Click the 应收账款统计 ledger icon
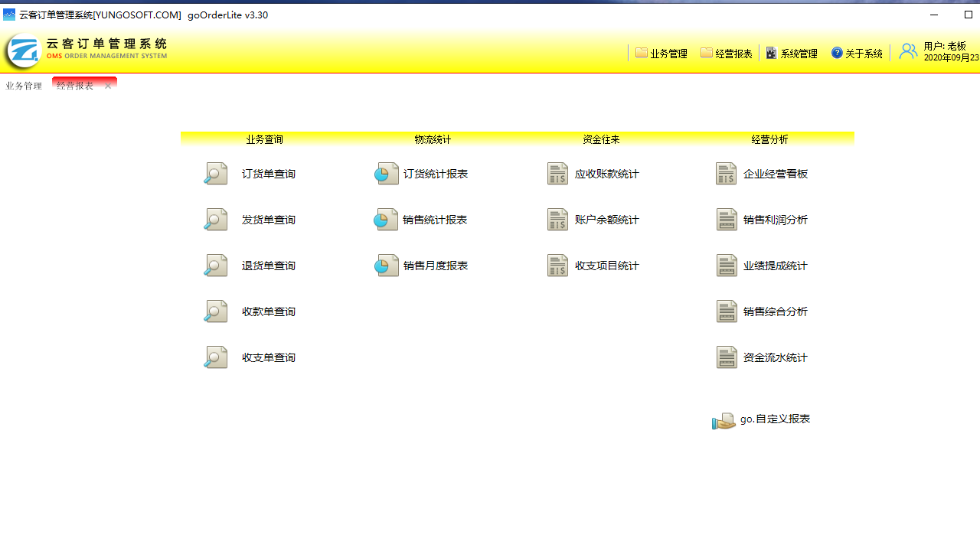This screenshot has width=980, height=551. (x=557, y=174)
